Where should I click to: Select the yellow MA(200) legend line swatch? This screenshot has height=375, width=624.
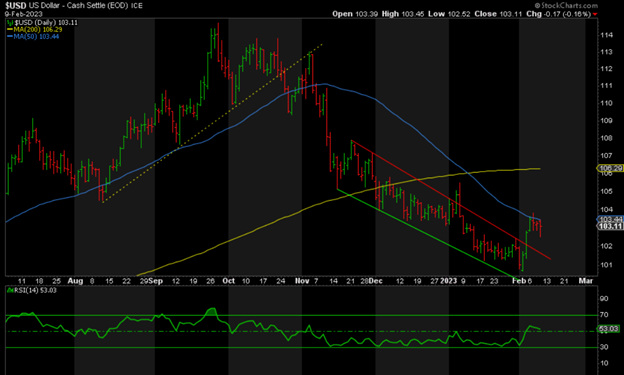pyautogui.click(x=10, y=29)
